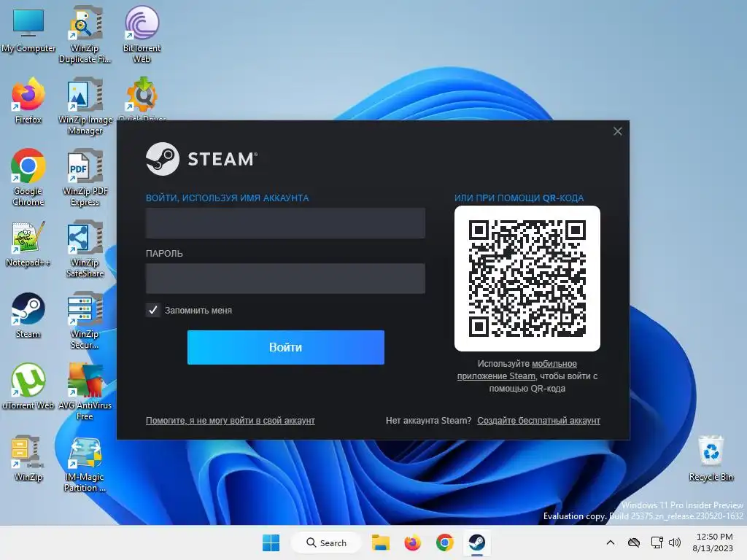Open the Recycle Bin
This screenshot has height=560, width=747.
pos(711,458)
